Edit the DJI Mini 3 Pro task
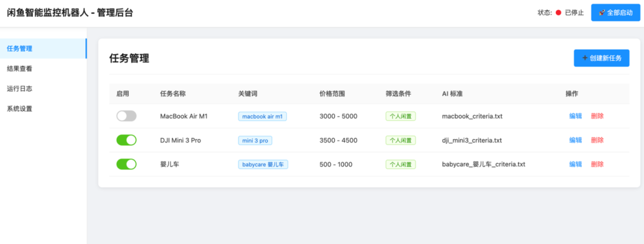This screenshot has height=244, width=644. [575, 140]
